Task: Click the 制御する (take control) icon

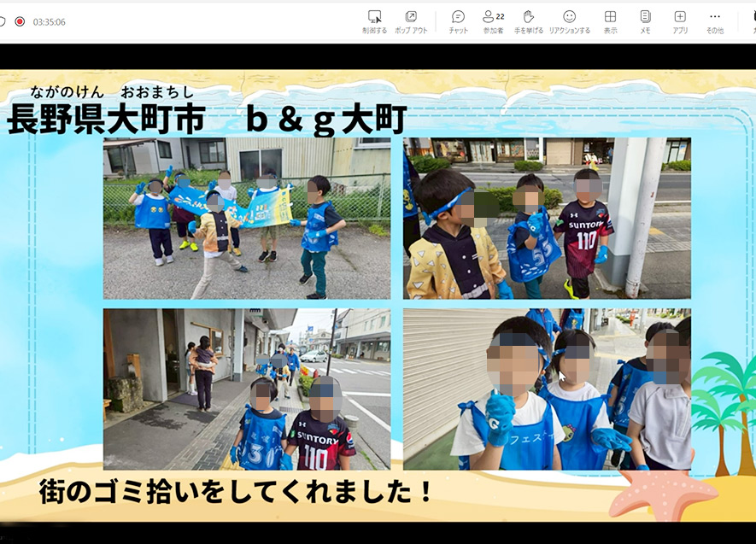Action: point(374,20)
